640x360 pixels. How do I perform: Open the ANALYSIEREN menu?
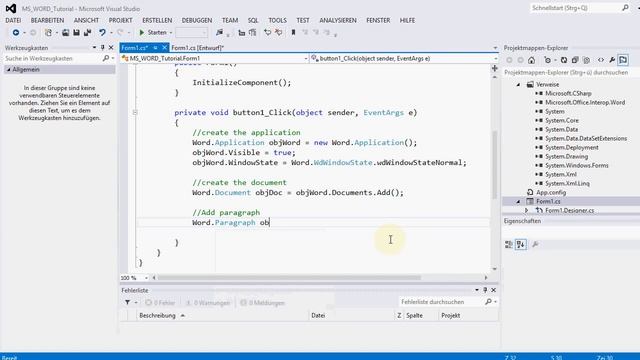coord(338,20)
